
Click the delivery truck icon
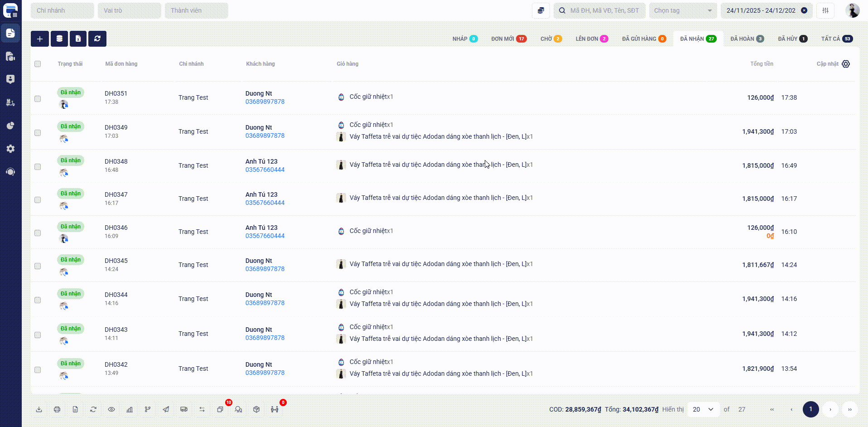(x=184, y=409)
